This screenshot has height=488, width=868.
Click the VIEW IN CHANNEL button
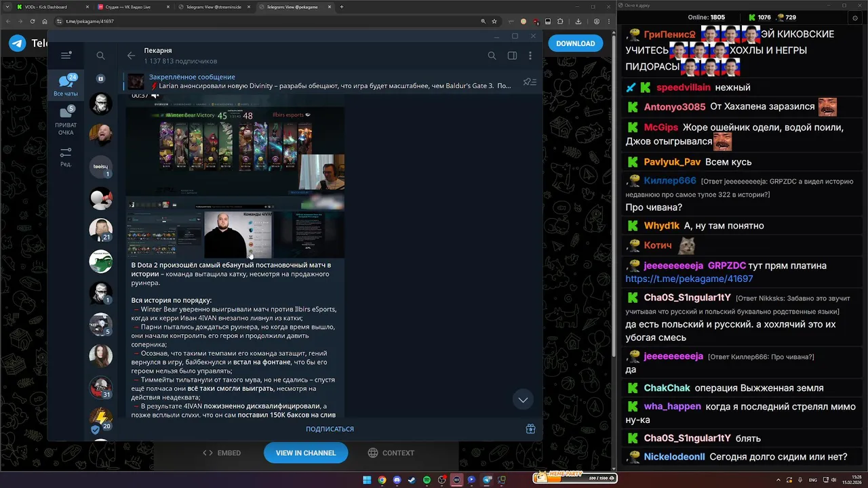tap(306, 453)
